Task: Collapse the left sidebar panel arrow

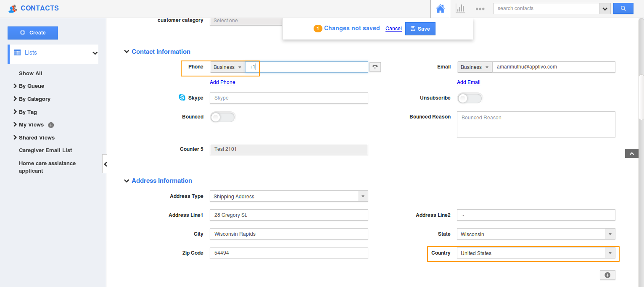Action: pos(106,164)
